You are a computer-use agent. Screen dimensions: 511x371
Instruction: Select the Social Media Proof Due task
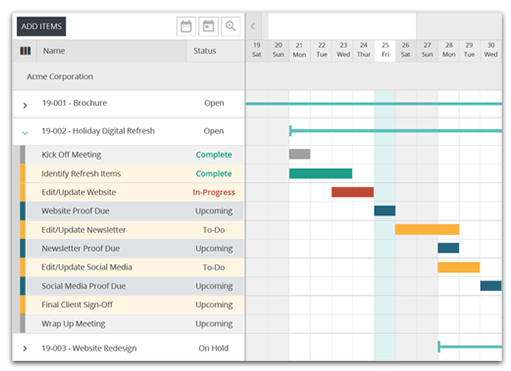click(x=84, y=286)
